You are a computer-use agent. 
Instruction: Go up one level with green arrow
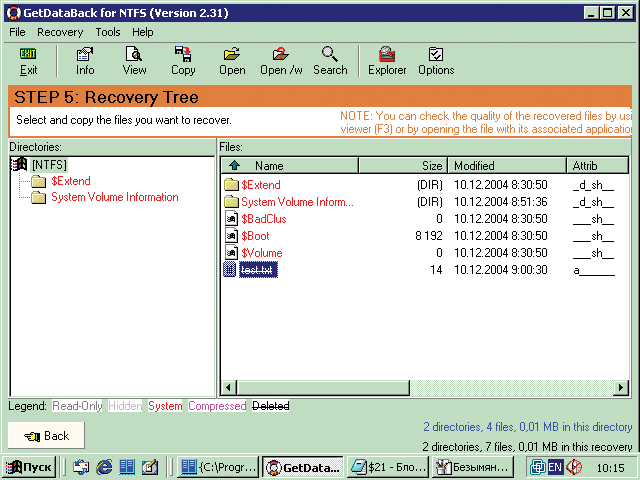tap(235, 165)
